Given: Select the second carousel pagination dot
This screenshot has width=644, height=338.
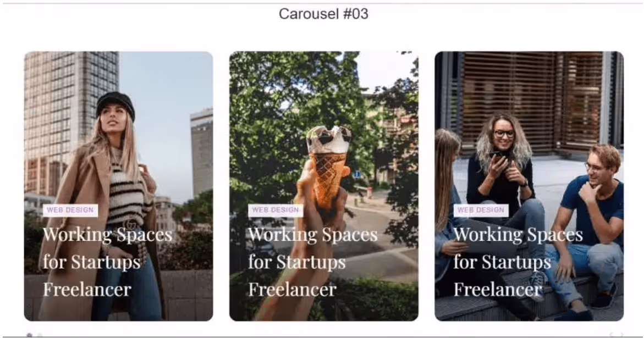Looking at the screenshot, I should pyautogui.click(x=40, y=335).
